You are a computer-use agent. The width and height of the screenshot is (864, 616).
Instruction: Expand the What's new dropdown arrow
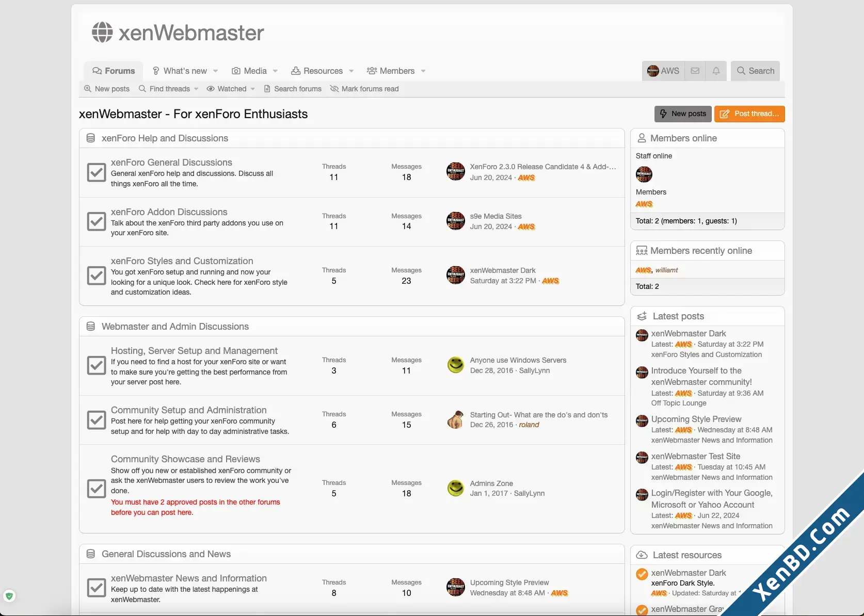point(216,71)
